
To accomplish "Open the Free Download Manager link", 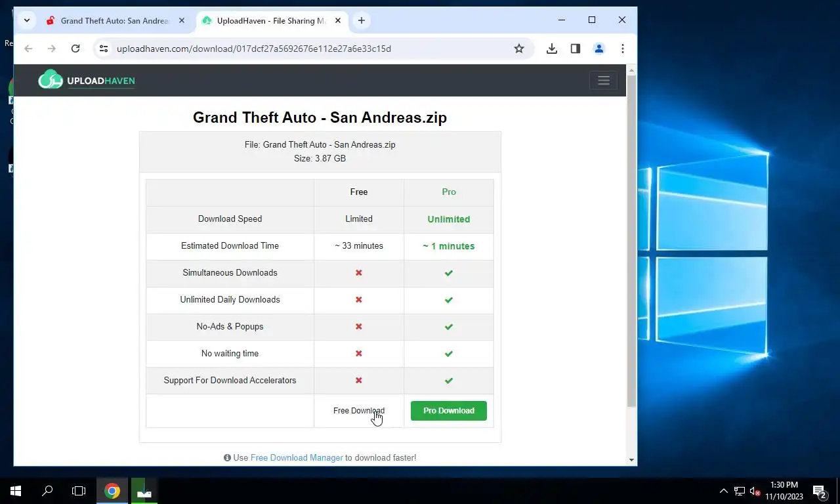I will pos(297,458).
